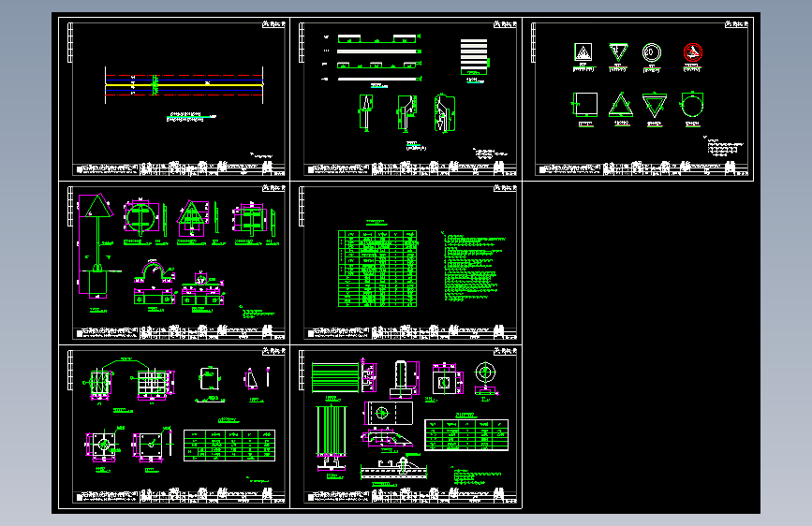Viewport: 812px width, 526px height.
Task: Click the white table in the bottom-middle sheet
Action: click(x=466, y=435)
